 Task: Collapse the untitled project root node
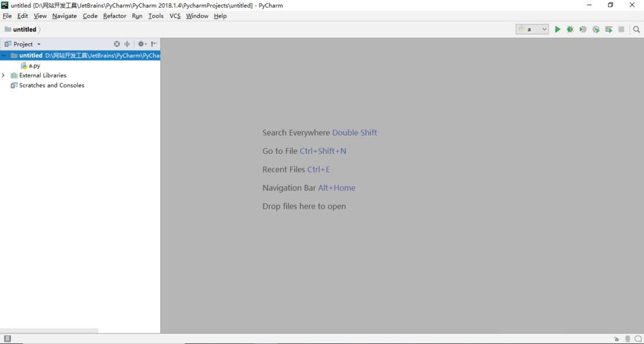[x=4, y=55]
